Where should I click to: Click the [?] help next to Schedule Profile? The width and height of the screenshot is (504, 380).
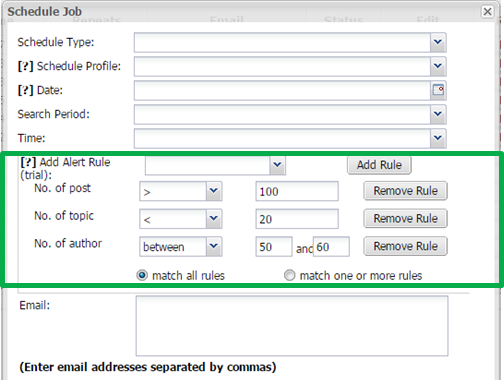tap(26, 66)
